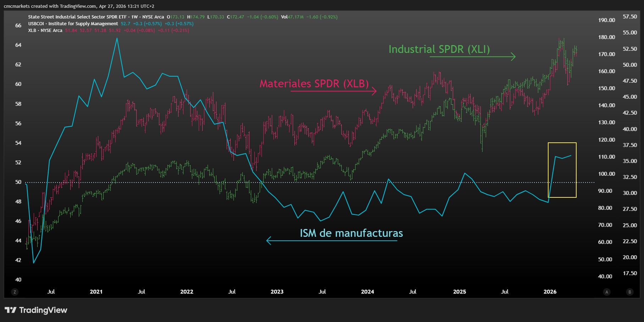Select the USBCOI indicator legend row
Screen dimensions: 644x322
tap(73, 24)
